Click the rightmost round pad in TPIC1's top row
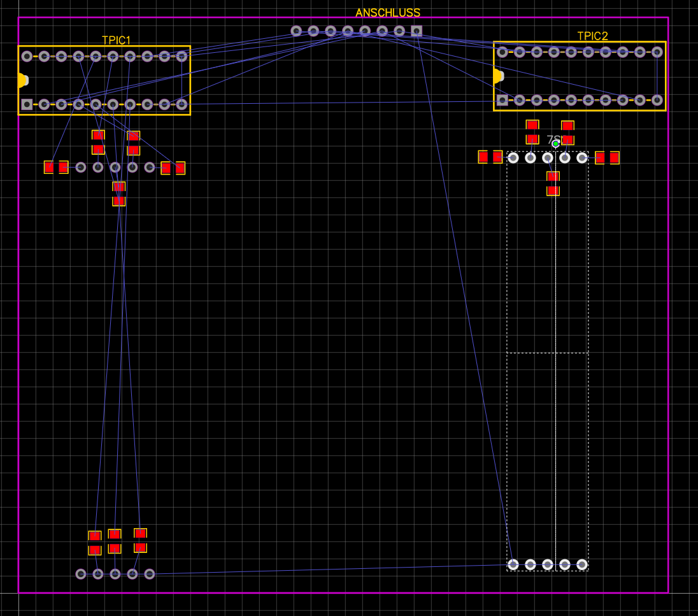The width and height of the screenshot is (698, 616). [183, 56]
